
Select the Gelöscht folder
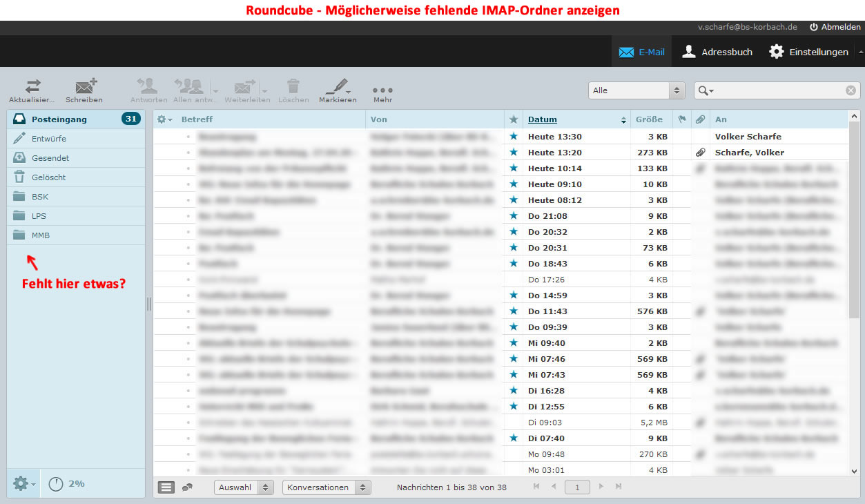point(76,177)
